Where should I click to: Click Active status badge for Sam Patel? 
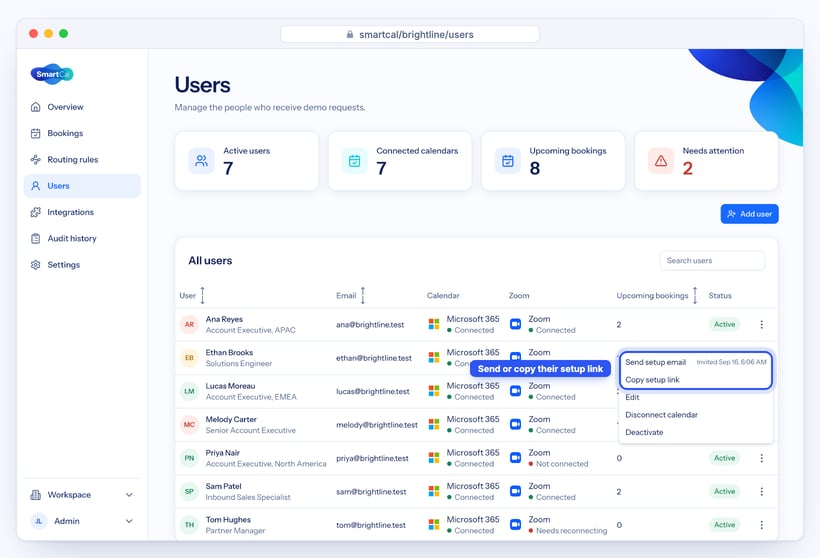724,492
